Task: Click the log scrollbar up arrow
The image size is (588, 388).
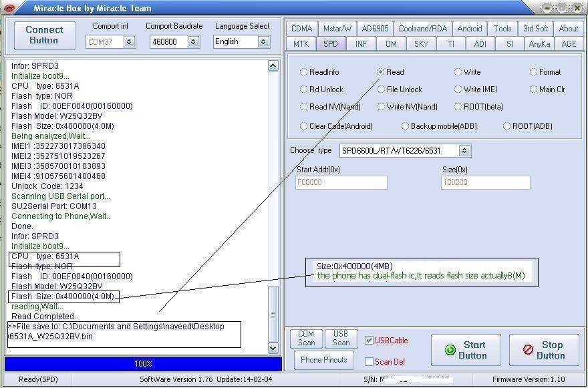Action: (x=273, y=66)
